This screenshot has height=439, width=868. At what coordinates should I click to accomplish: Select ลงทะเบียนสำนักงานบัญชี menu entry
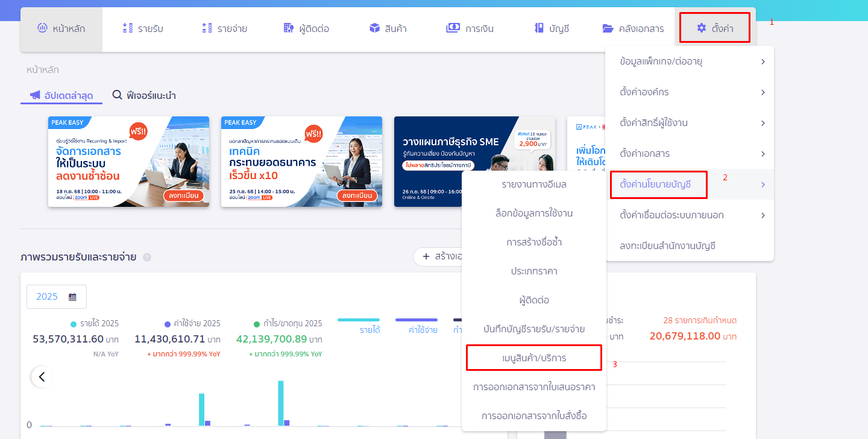[690, 246]
